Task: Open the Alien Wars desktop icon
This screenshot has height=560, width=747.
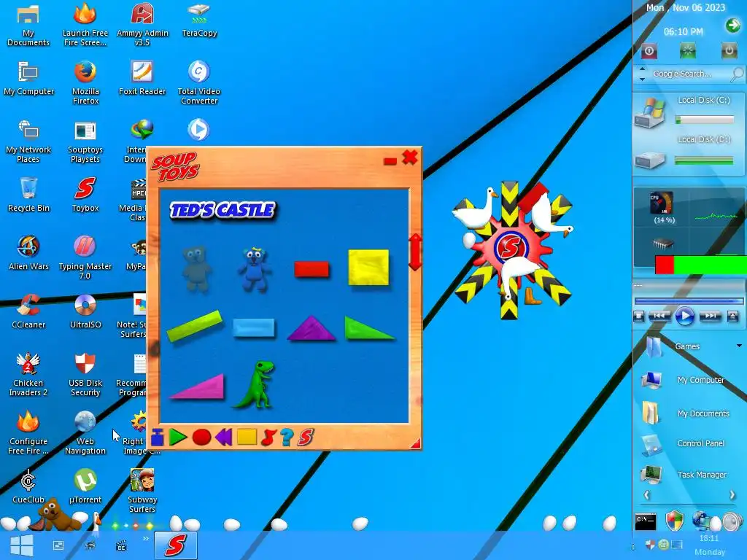Action: point(28,252)
